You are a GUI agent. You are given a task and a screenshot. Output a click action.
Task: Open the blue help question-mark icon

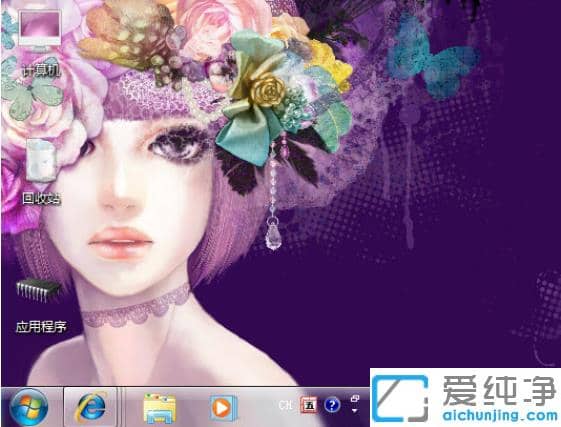click(x=332, y=405)
